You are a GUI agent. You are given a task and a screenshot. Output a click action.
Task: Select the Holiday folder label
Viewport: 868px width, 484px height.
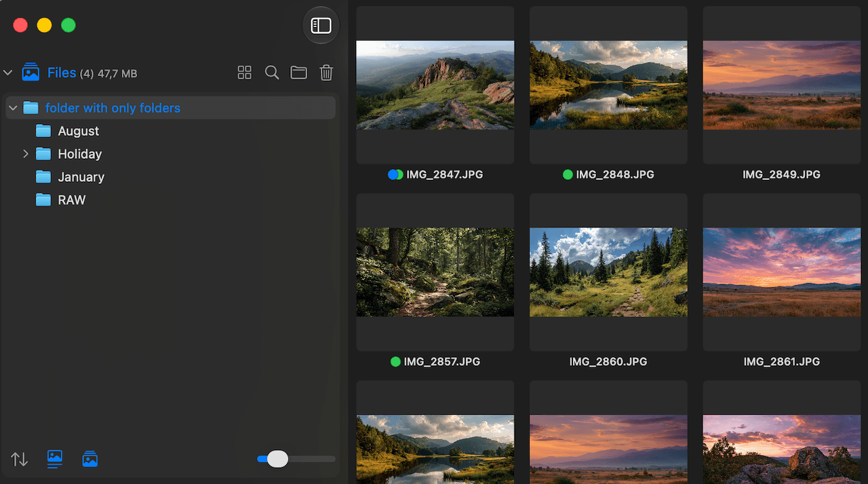80,154
